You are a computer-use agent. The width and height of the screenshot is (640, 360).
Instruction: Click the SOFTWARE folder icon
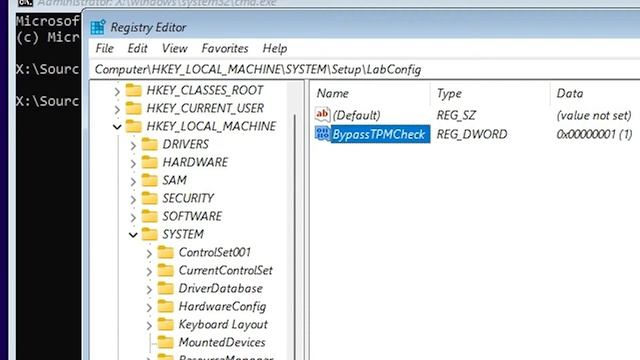tap(149, 216)
